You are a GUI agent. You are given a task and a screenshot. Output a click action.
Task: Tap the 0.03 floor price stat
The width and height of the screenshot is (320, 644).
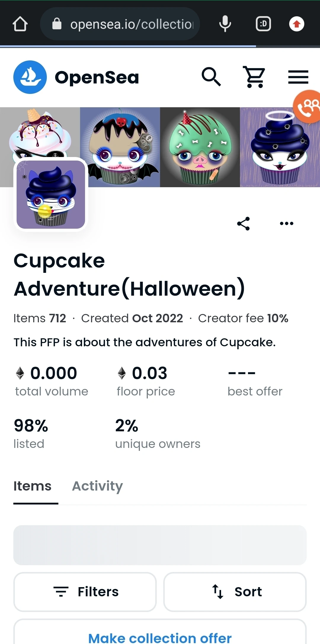(x=146, y=381)
